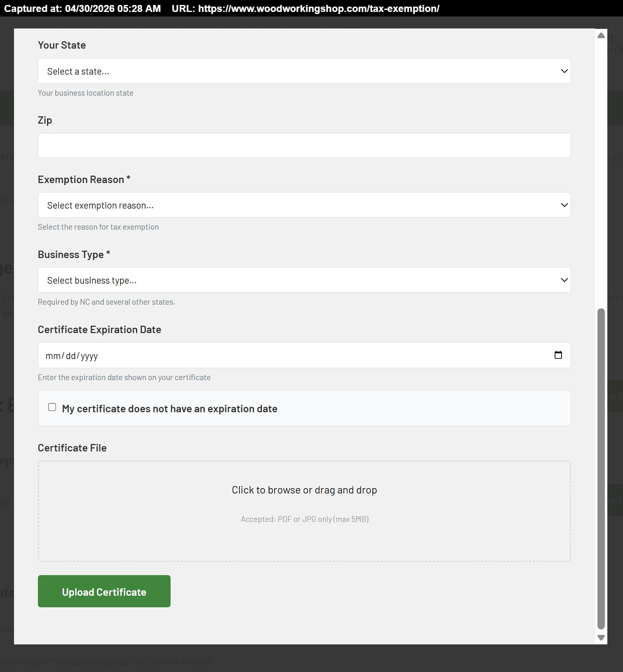Open the Your State dropdown
The width and height of the screenshot is (623, 672).
tap(304, 71)
